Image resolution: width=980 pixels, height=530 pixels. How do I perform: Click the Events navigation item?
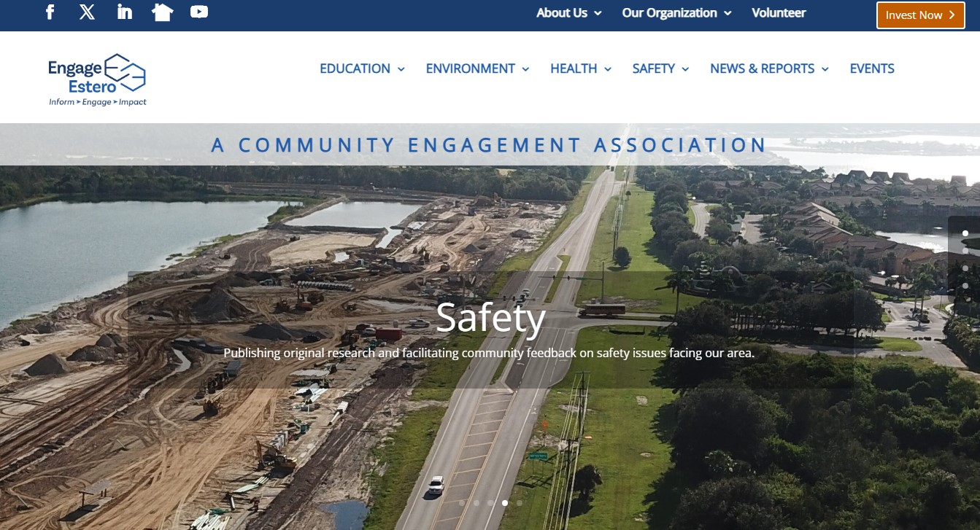[872, 69]
